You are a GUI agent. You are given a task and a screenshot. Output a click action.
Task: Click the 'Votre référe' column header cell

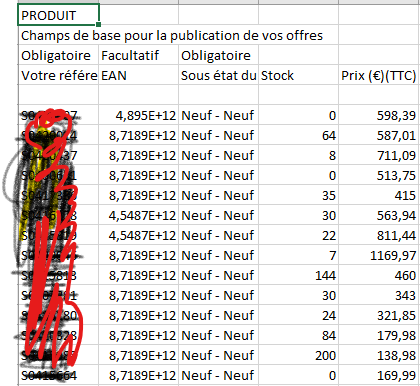58,75
